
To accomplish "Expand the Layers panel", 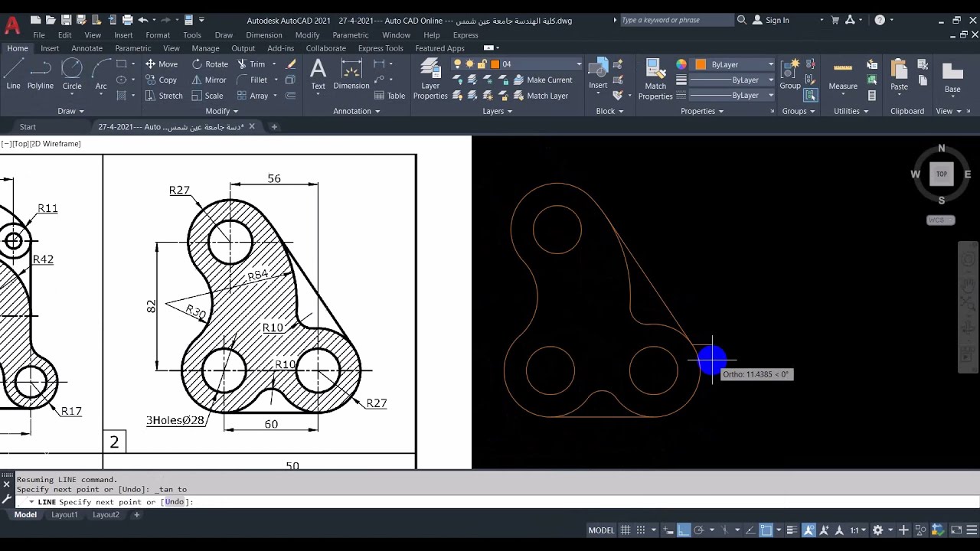I will coord(498,111).
